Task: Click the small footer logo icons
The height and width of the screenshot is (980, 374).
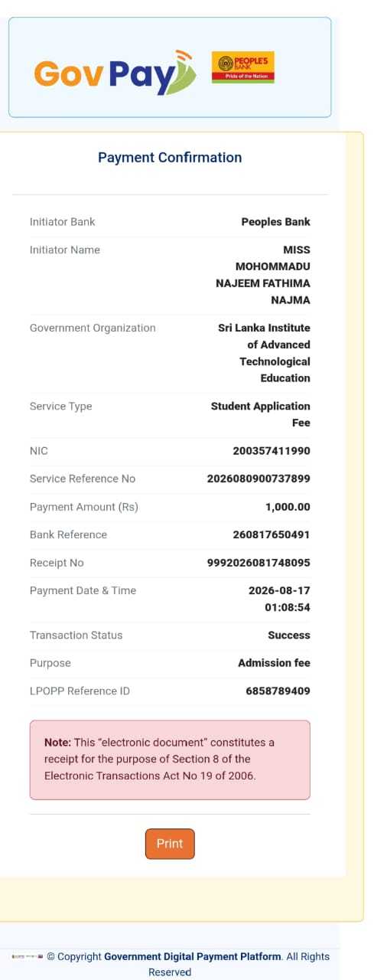Action: (x=28, y=957)
